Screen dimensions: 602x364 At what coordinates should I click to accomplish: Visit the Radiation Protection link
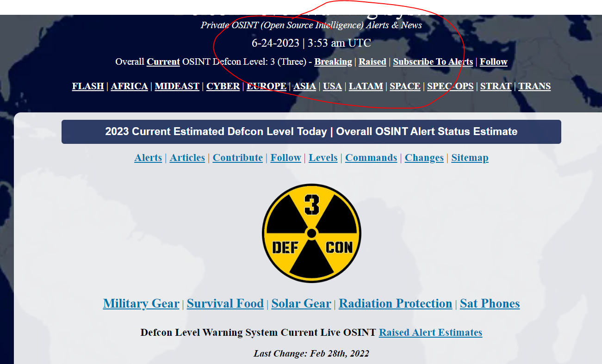(396, 303)
